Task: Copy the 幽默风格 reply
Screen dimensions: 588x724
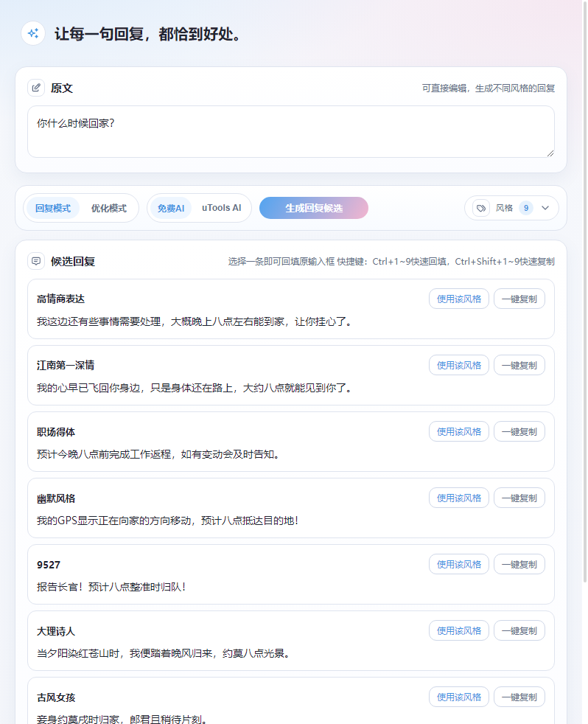Action: point(519,498)
